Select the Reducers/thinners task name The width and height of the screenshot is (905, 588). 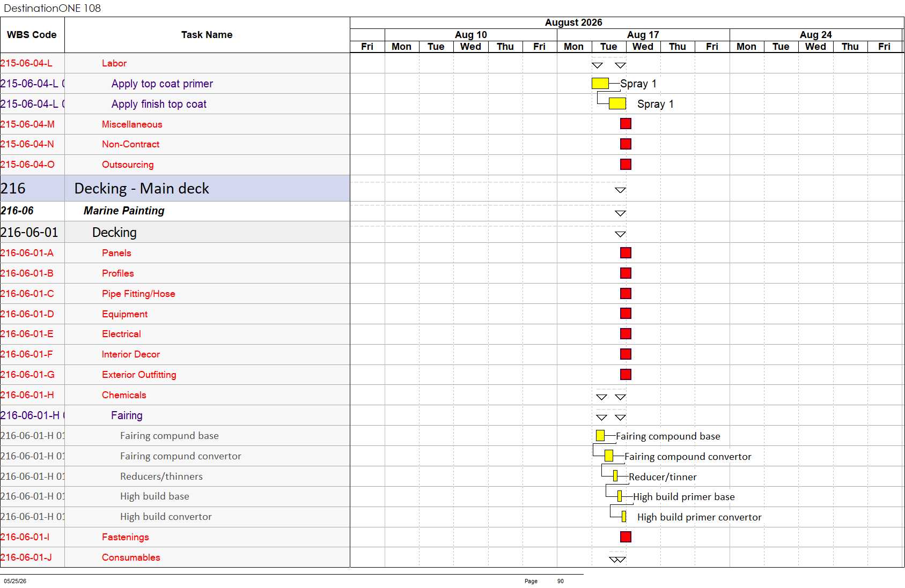[x=161, y=477]
